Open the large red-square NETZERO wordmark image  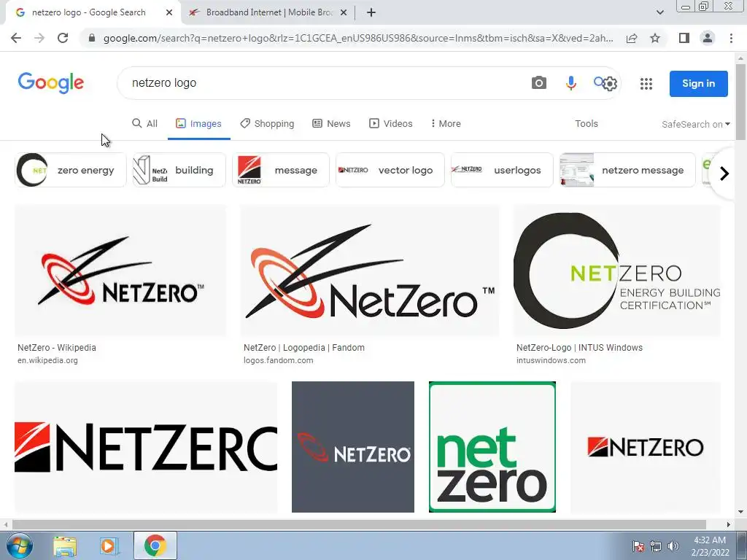pyautogui.click(x=146, y=447)
